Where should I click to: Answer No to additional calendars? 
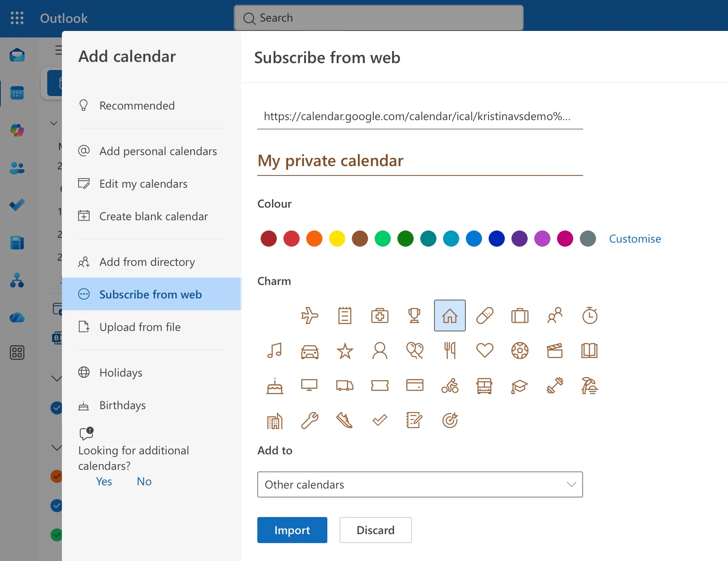point(144,481)
